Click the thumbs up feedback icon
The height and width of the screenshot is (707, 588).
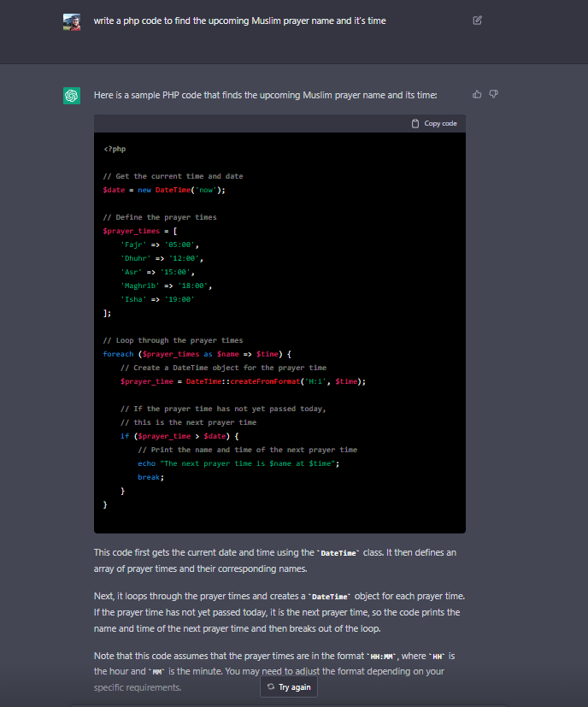[x=477, y=94]
